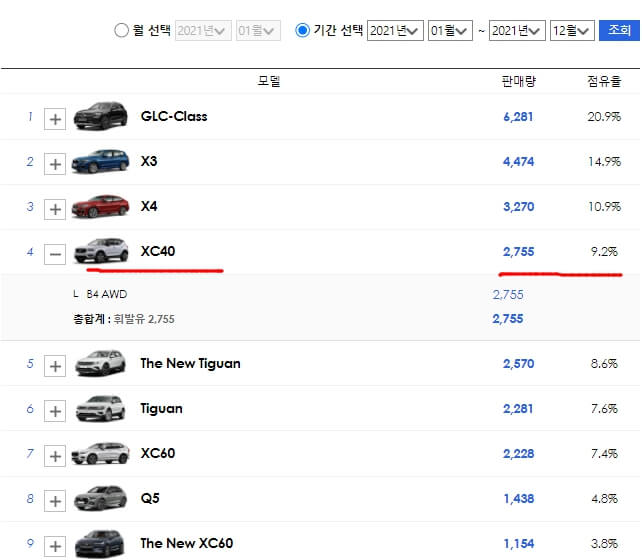Select the 기간 선택 radio button
Screen dimensions: 642x560
click(x=302, y=30)
